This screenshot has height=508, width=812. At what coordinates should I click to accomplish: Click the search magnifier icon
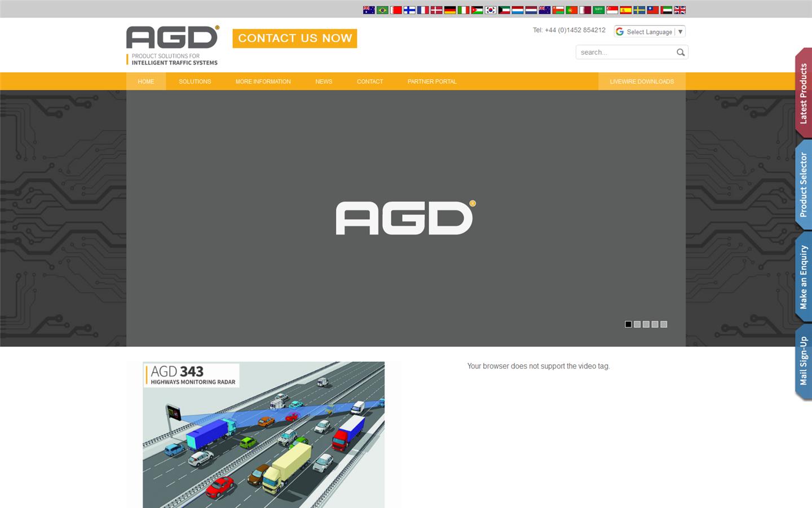(681, 52)
